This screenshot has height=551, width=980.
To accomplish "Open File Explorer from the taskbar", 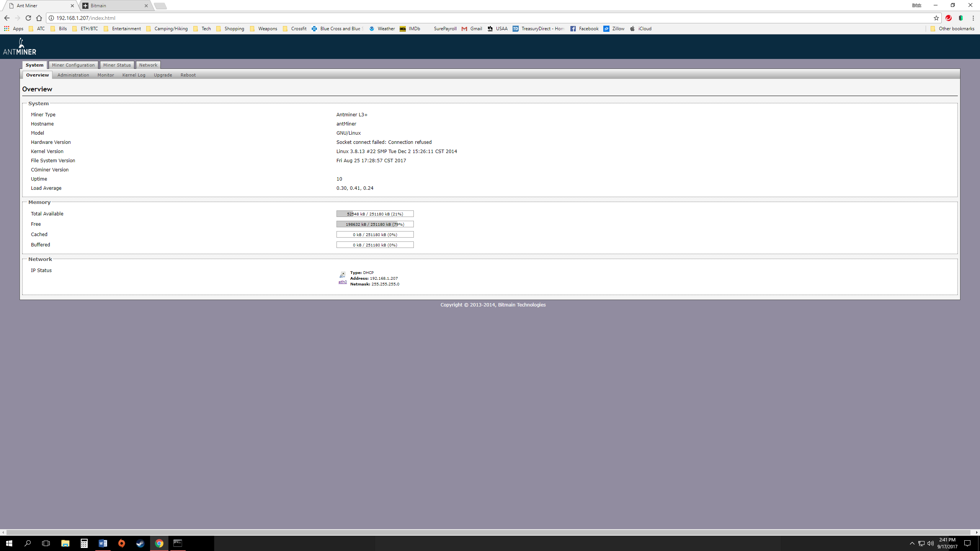I will coord(65,543).
